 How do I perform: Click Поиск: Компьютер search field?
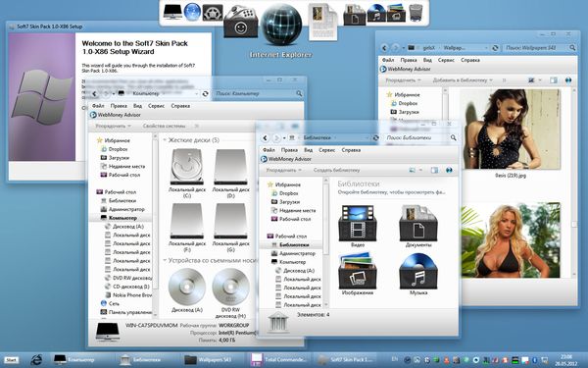257,93
